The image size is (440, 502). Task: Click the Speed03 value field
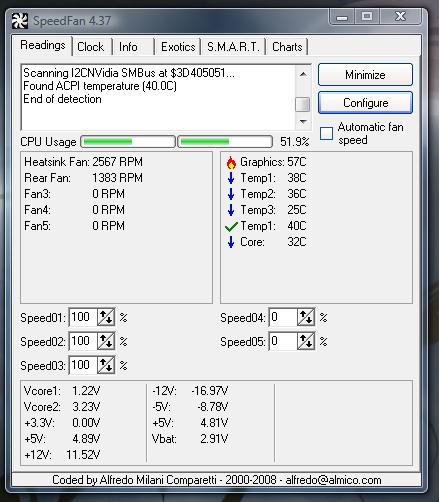pyautogui.click(x=83, y=365)
